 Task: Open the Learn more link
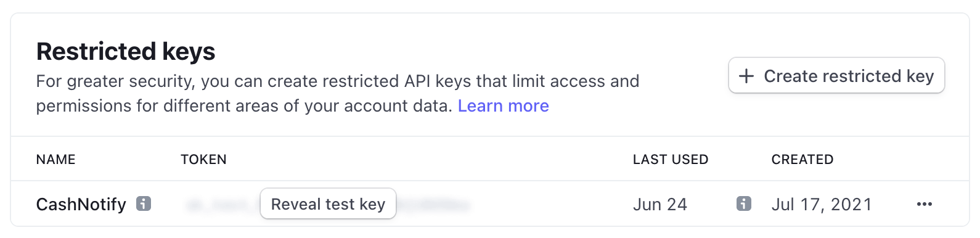tap(503, 106)
